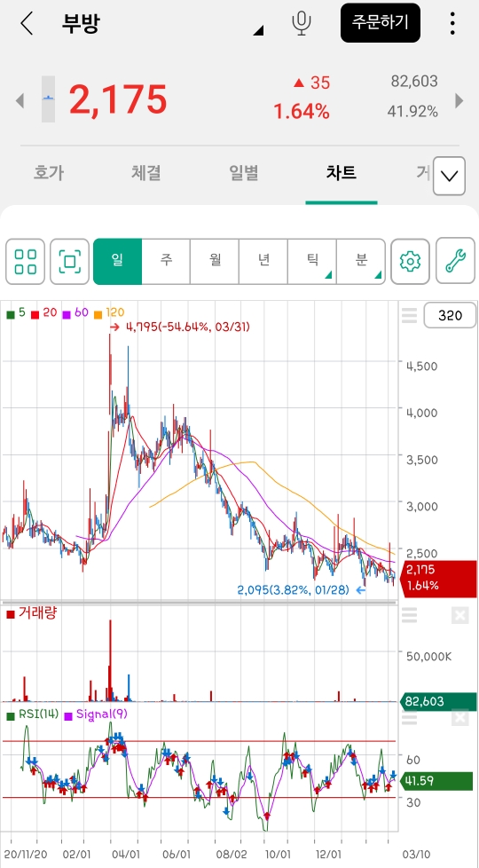Viewport: 479px width, 868px height.
Task: Tap the microphone voice search icon
Action: 302,23
